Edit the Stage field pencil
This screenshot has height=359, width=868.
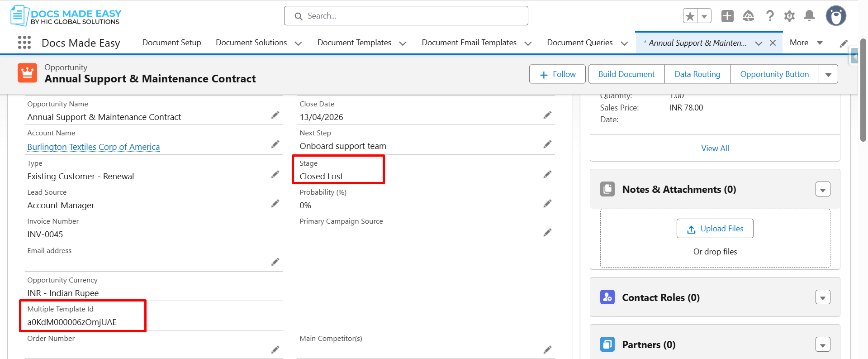[x=547, y=174]
